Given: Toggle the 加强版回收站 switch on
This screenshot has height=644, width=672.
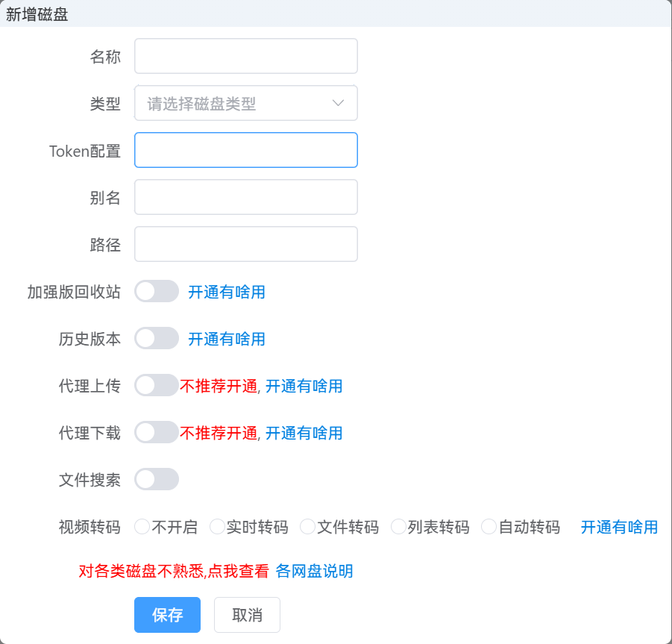Looking at the screenshot, I should point(156,292).
